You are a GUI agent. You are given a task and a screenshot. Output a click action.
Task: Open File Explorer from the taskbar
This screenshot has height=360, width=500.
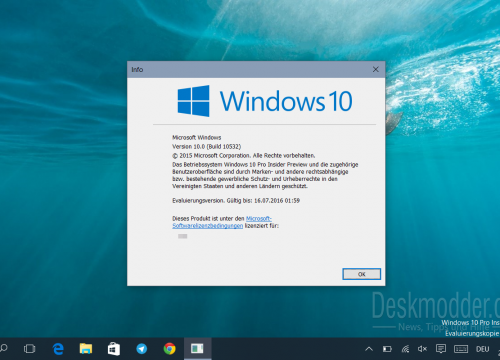(x=86, y=349)
